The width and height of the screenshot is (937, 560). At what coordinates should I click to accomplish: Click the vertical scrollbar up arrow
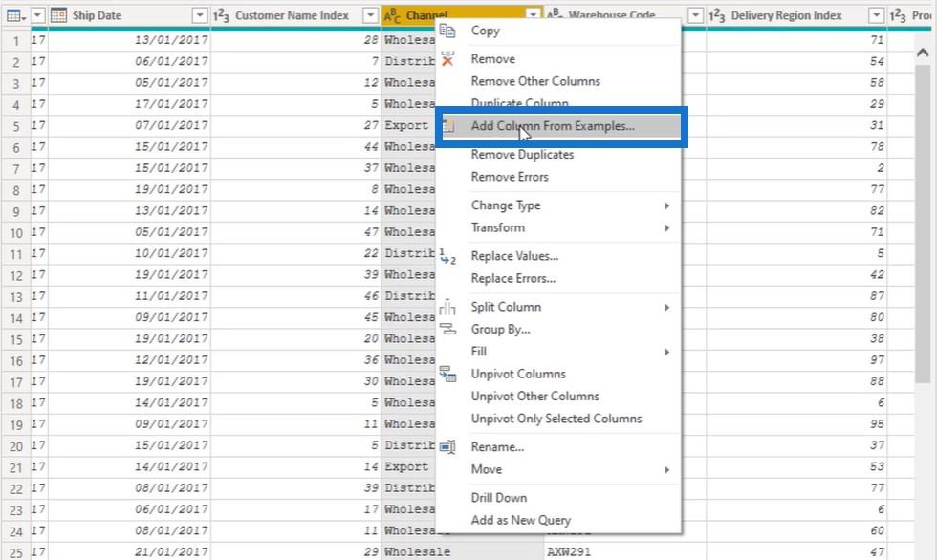(x=923, y=53)
